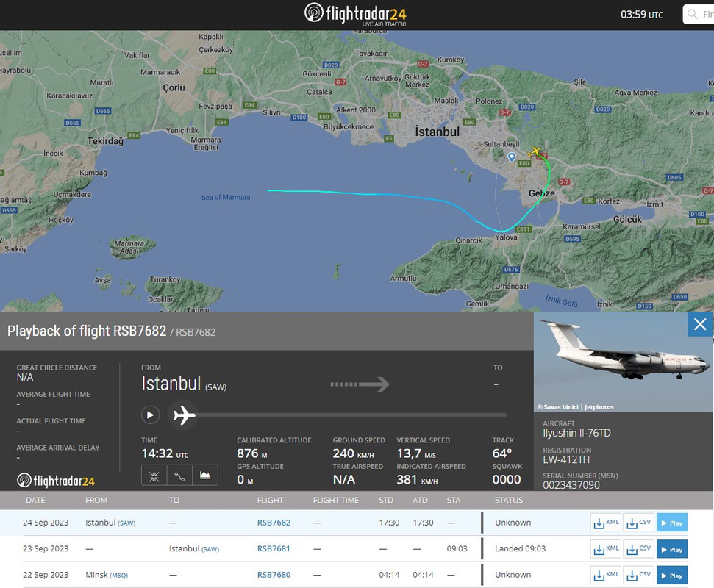Click Minsk (MSQ) in 22 Sep row
This screenshot has height=588, width=714.
click(107, 575)
